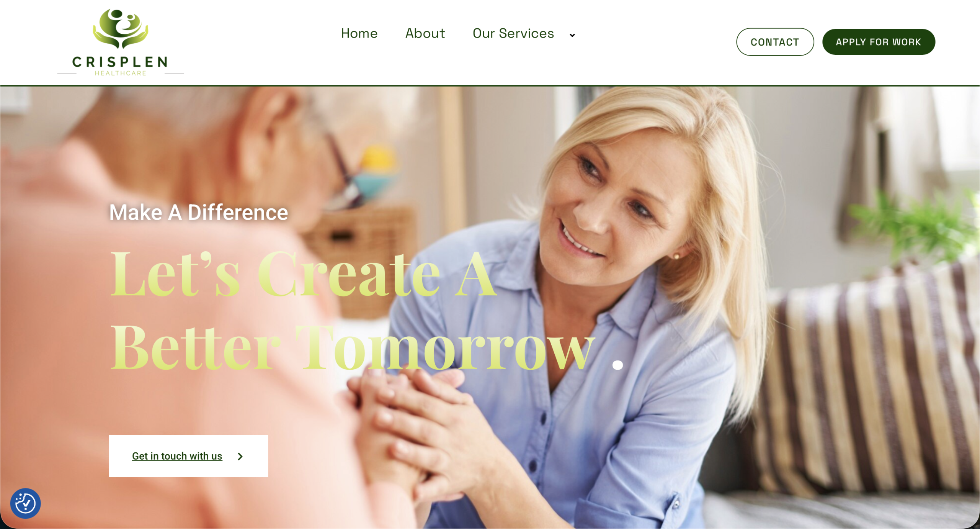The height and width of the screenshot is (529, 980).
Task: Click the APPLY FOR WORK button
Action: point(878,42)
